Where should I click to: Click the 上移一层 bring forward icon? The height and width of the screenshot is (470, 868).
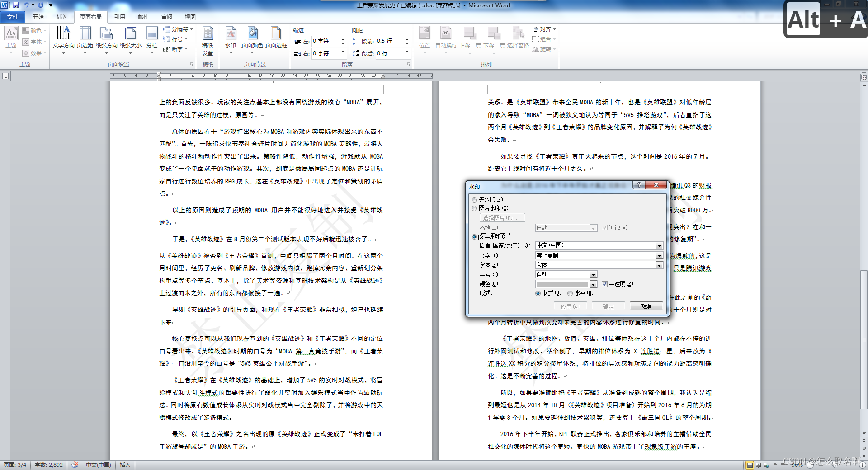coord(470,33)
